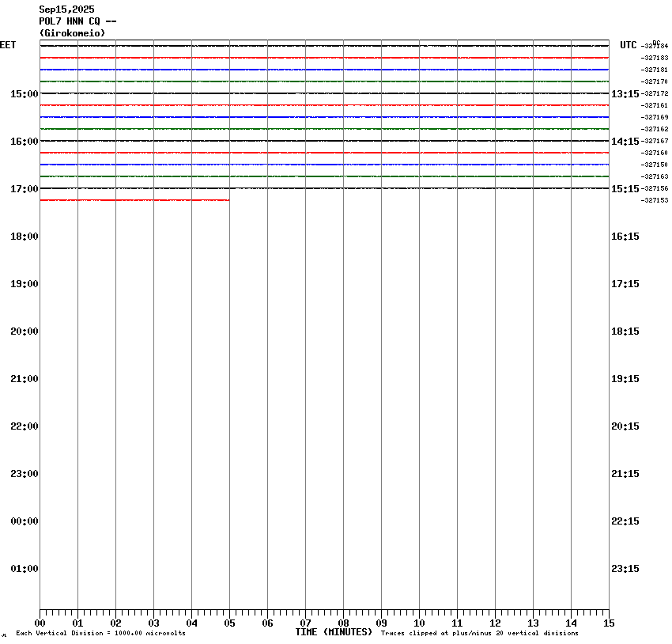Click the "03" minute axis label
This screenshot has width=672, height=644.
pyautogui.click(x=153, y=623)
